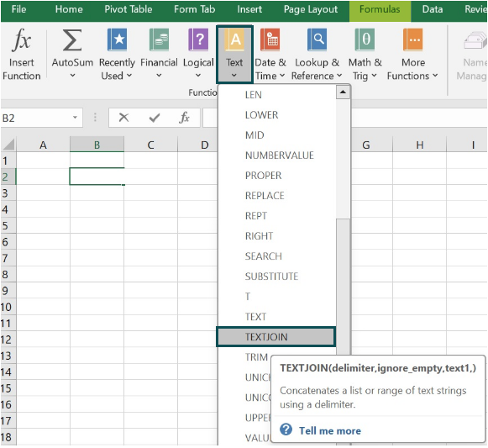Select column G header
The image size is (488, 448).
[366, 145]
